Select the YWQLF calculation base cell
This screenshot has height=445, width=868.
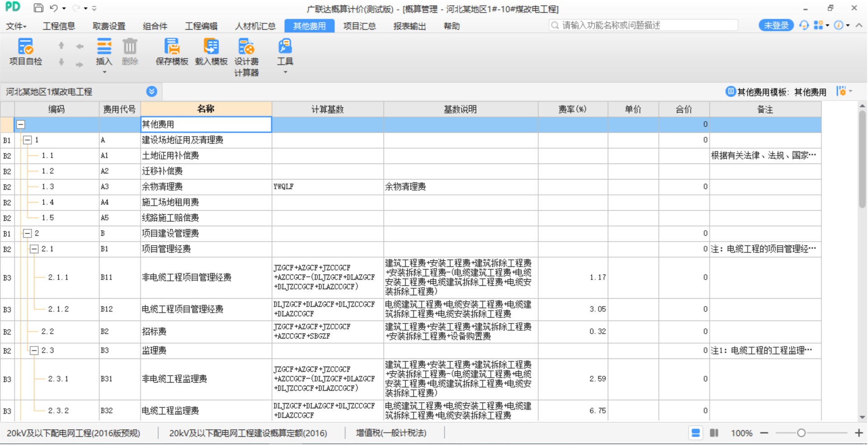pos(328,187)
